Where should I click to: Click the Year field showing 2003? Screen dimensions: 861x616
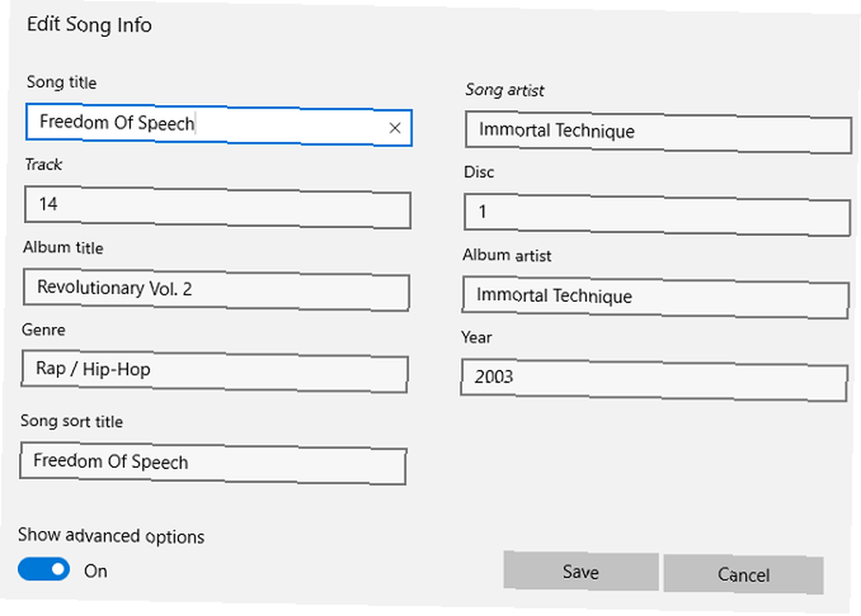[x=654, y=379]
